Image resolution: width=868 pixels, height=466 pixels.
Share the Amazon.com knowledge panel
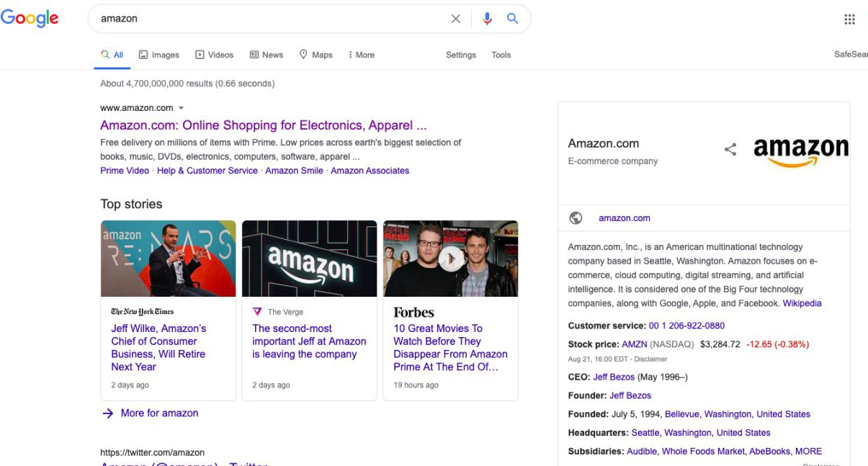pyautogui.click(x=730, y=149)
